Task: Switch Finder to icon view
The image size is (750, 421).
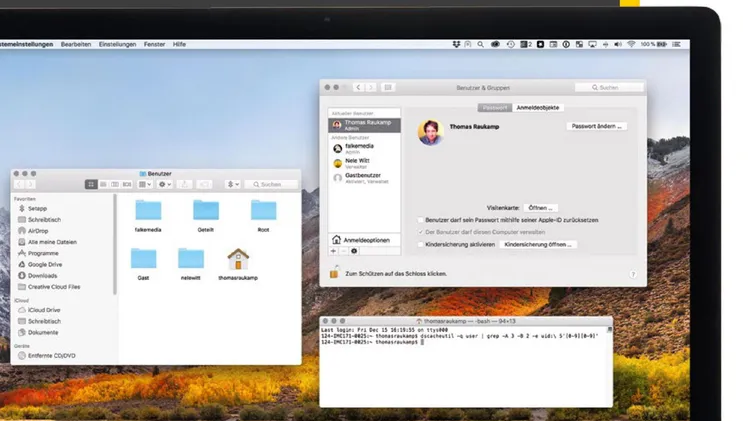Action: click(91, 184)
